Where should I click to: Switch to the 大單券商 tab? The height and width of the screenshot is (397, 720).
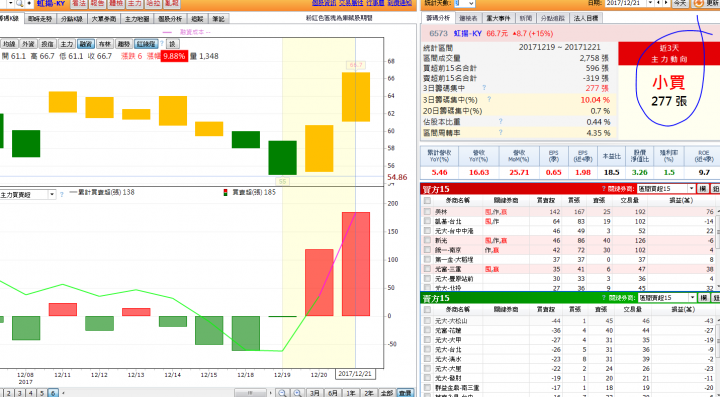tap(104, 19)
